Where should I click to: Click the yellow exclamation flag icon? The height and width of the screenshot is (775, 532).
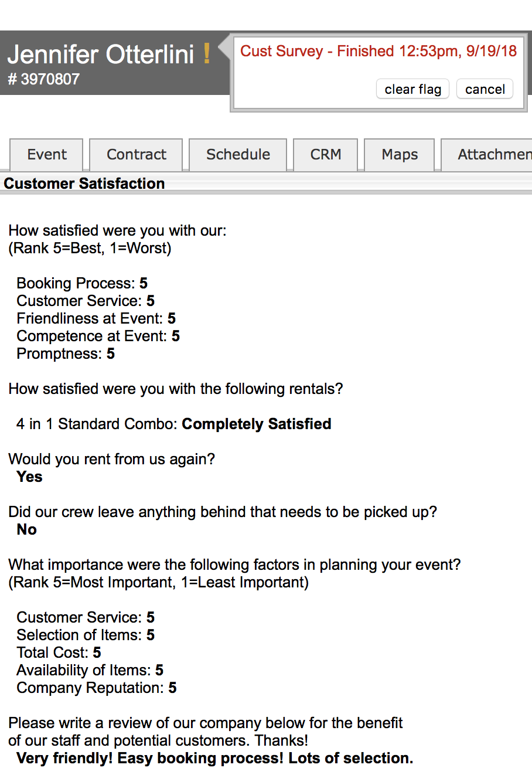[x=207, y=54]
